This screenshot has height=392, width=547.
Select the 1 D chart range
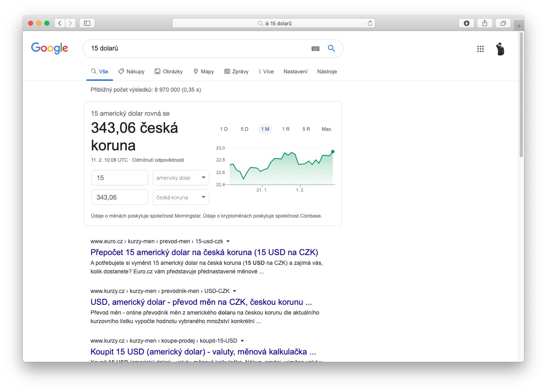tap(224, 129)
